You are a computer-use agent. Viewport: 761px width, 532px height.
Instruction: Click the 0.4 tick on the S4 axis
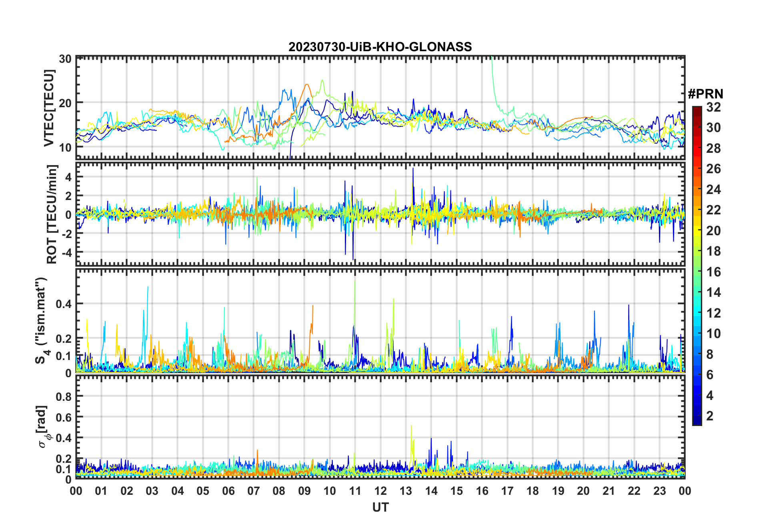[64, 304]
